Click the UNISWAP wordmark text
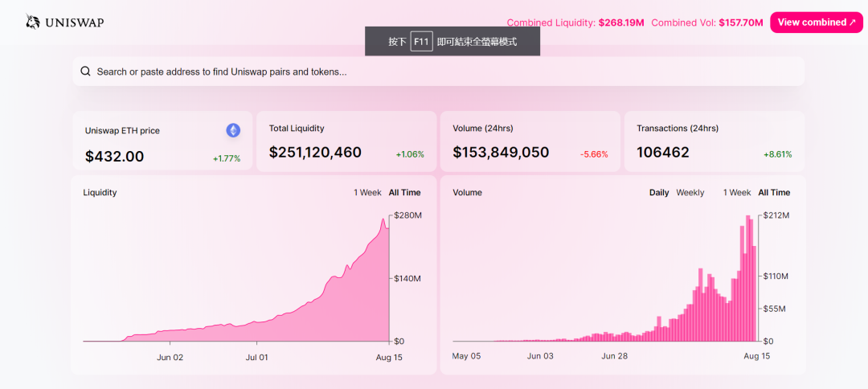This screenshot has height=389, width=868. click(x=75, y=23)
